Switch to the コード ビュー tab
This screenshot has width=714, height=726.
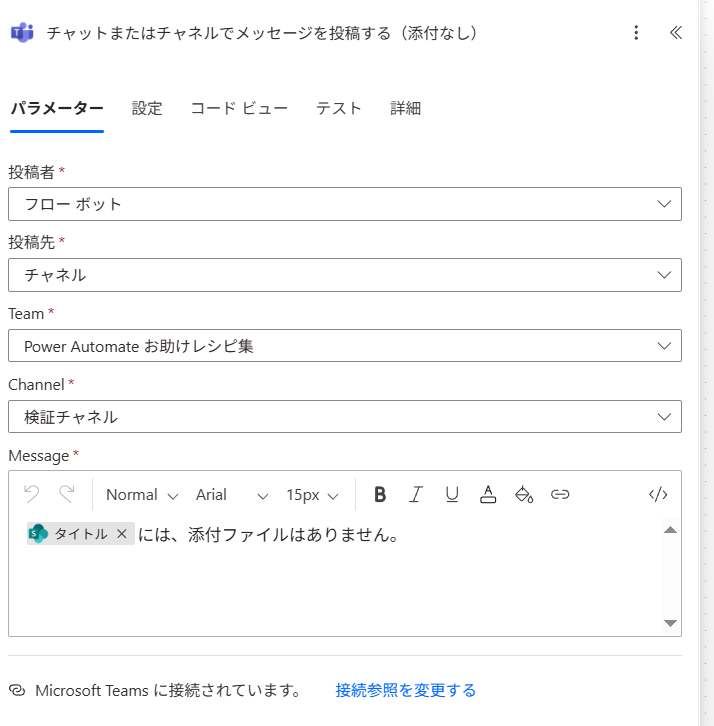pos(239,108)
